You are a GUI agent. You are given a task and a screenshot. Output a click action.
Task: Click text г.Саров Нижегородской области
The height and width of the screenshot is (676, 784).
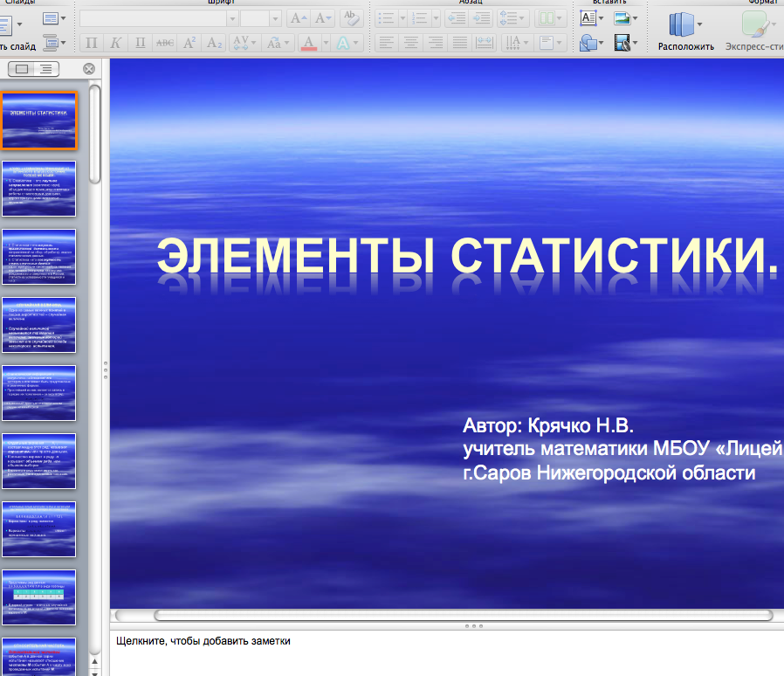(x=609, y=473)
